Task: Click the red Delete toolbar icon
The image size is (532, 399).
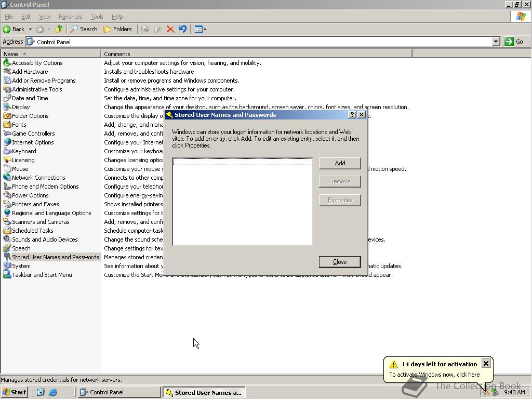Action: [170, 29]
